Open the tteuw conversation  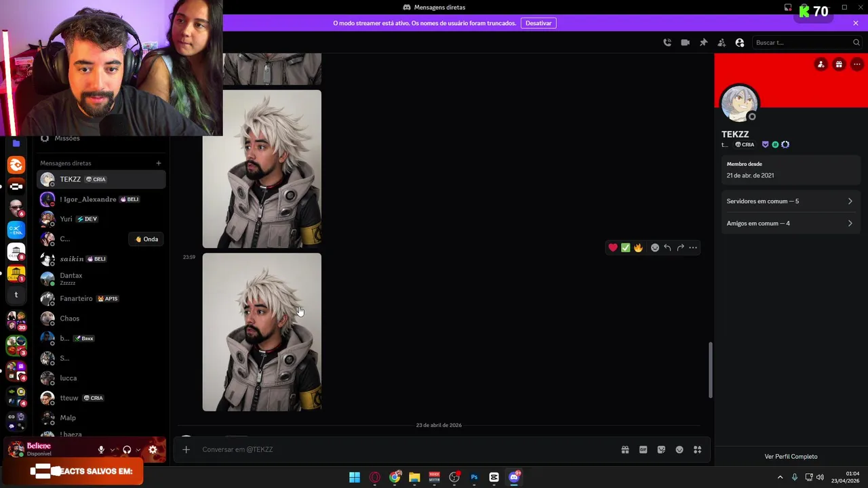pos(102,398)
